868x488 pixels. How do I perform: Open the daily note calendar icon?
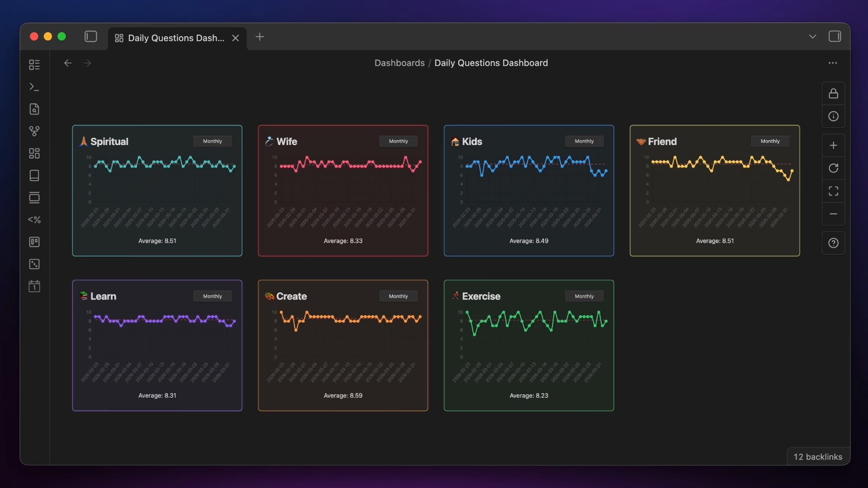[34, 286]
